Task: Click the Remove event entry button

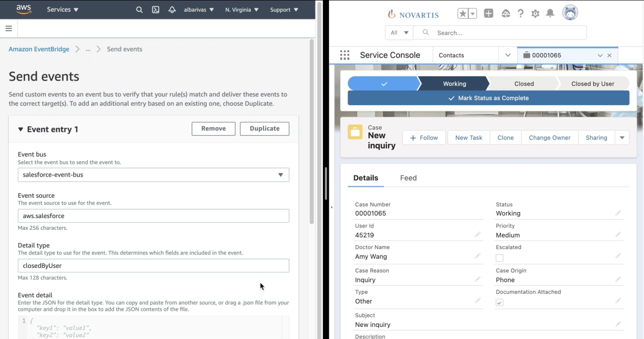Action: click(x=213, y=128)
